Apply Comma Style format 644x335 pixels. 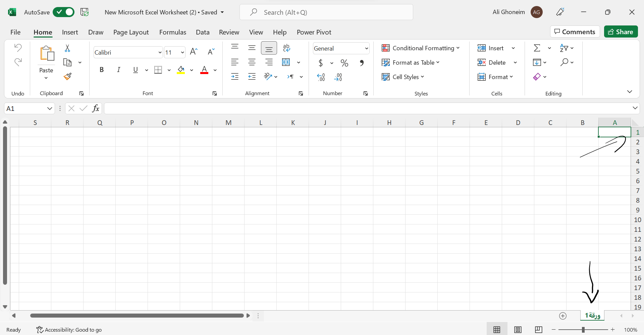pyautogui.click(x=362, y=63)
